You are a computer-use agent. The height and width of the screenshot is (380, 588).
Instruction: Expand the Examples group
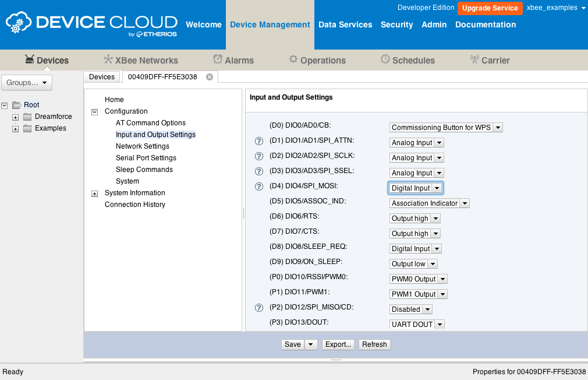[x=15, y=129]
